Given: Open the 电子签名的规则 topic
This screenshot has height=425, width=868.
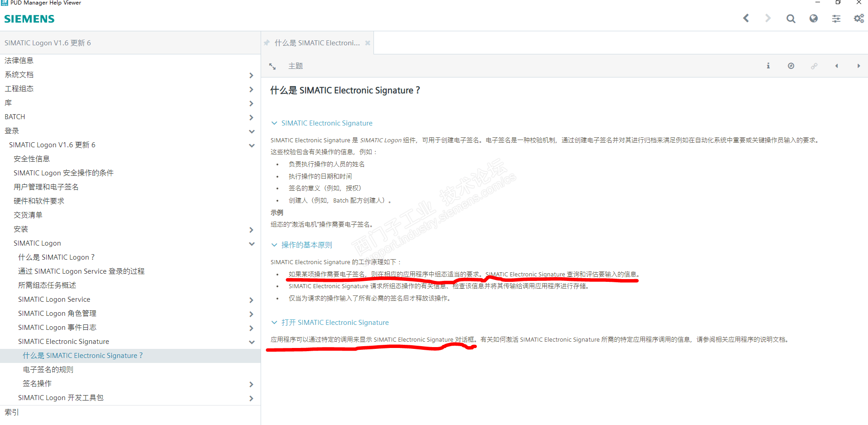Looking at the screenshot, I should [x=48, y=370].
